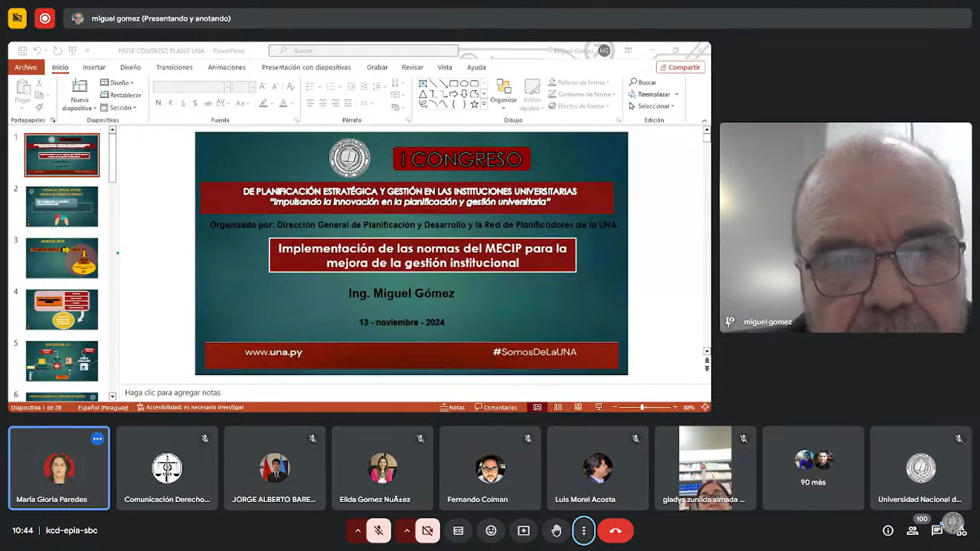Open the chat panel icon
Screen dimensions: 980x551
pyautogui.click(x=937, y=531)
